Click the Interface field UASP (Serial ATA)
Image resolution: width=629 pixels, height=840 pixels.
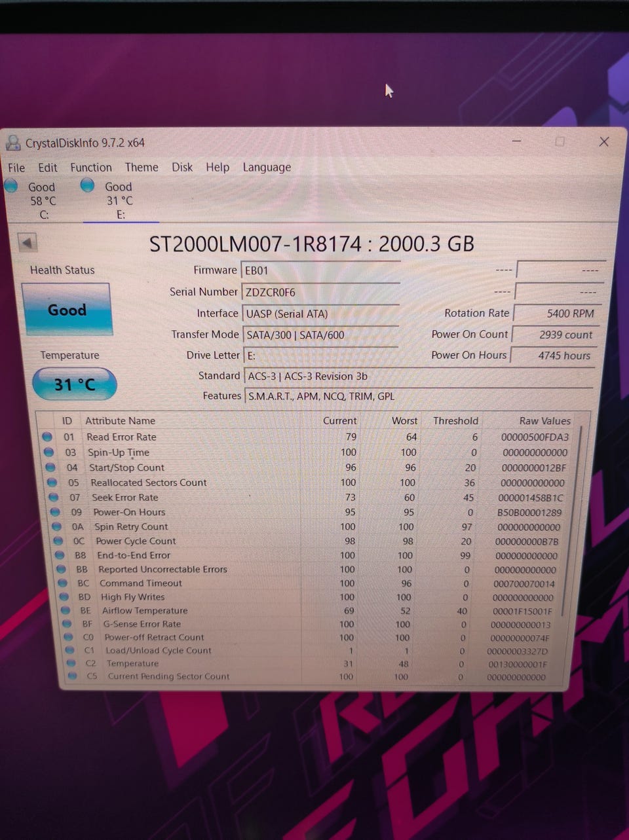(321, 314)
